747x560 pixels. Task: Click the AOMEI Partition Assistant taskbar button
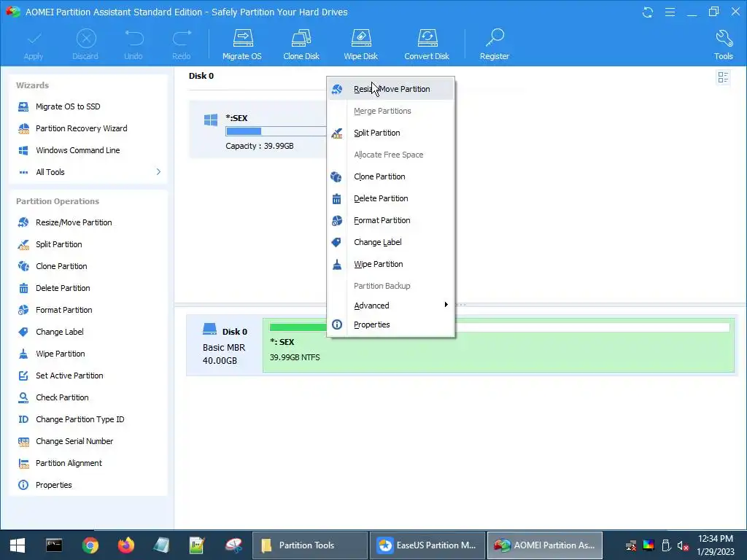pyautogui.click(x=544, y=545)
